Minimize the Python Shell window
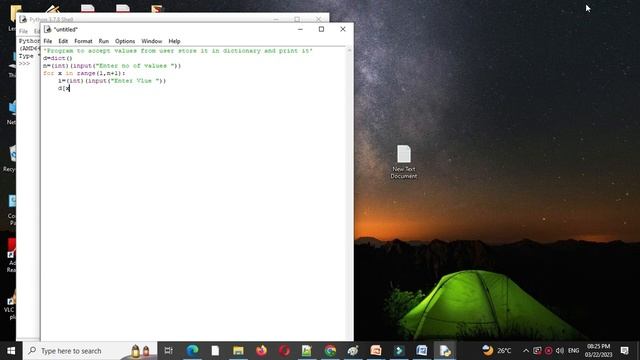 coord(276,19)
